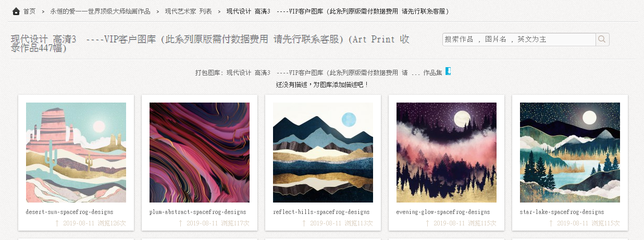Focus the 搜索作品 search input field
The height and width of the screenshot is (240, 644).
519,40
